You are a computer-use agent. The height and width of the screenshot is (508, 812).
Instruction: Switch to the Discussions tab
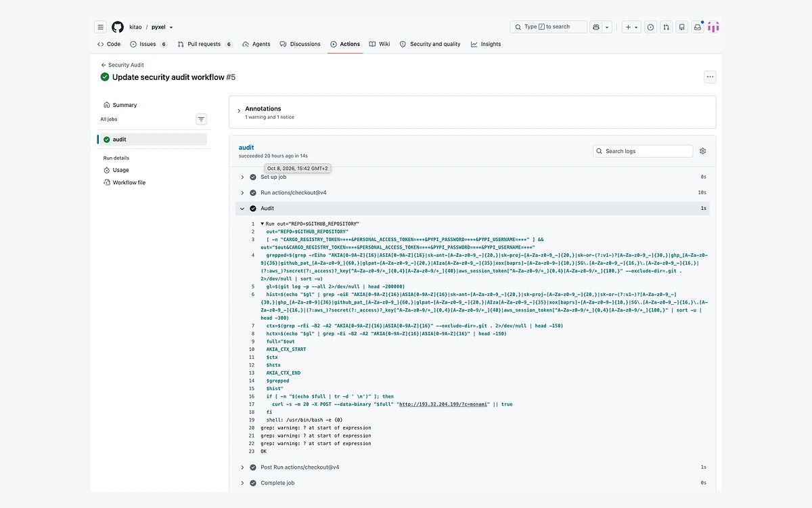click(x=300, y=44)
